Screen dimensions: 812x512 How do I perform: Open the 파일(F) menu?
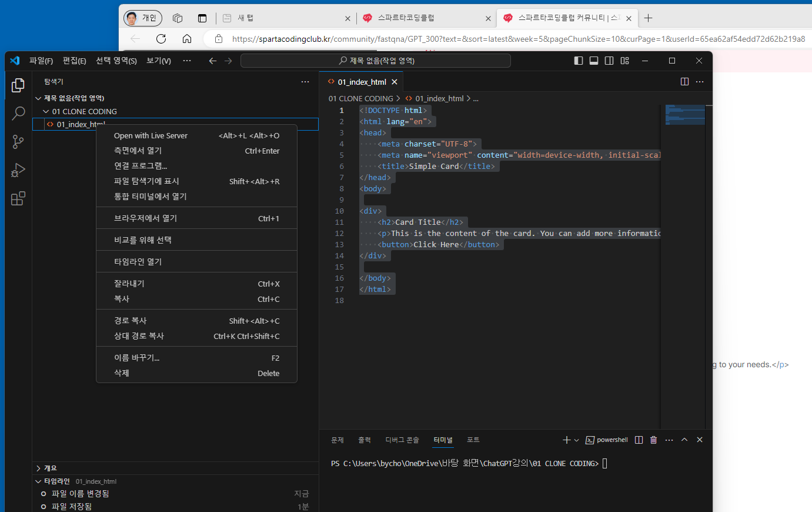[x=41, y=61]
